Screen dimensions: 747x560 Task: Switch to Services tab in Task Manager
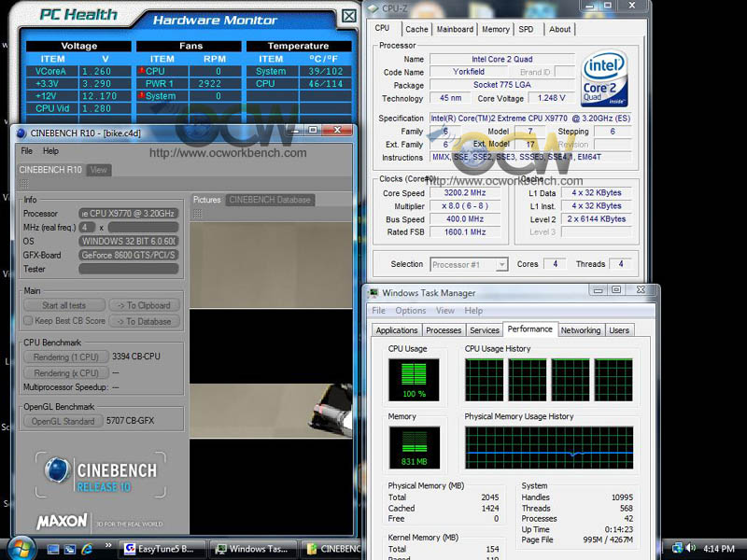pos(484,330)
